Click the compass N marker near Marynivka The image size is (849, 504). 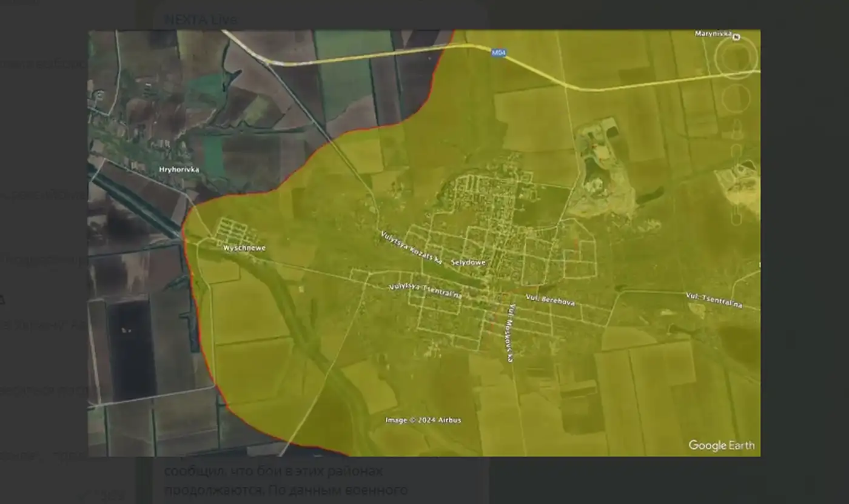(x=736, y=38)
